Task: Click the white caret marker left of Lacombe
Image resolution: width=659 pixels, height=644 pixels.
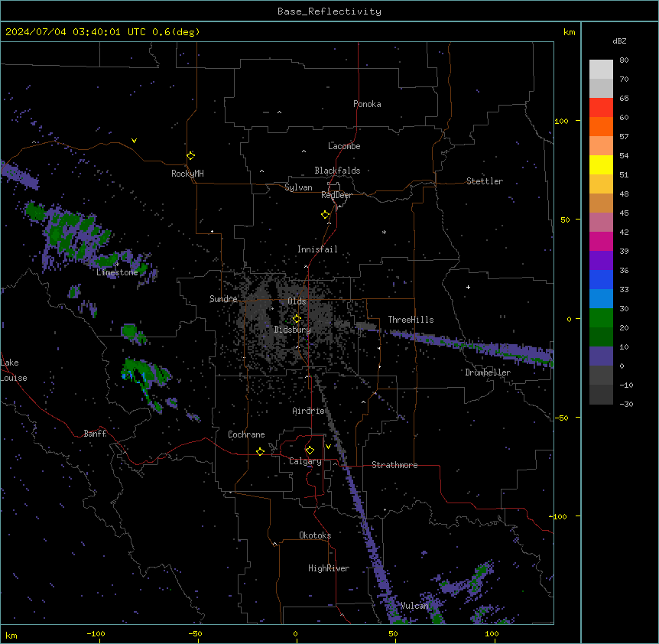Action: coord(304,151)
